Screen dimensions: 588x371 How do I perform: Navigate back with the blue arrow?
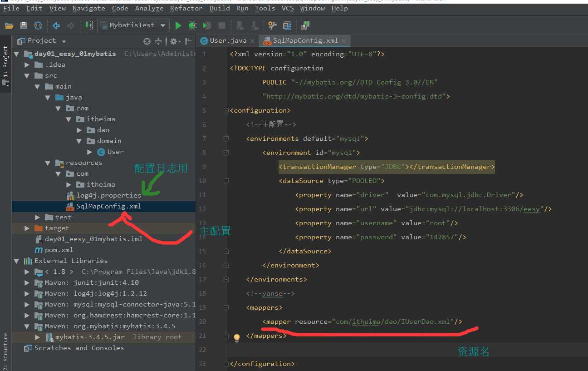(x=56, y=25)
